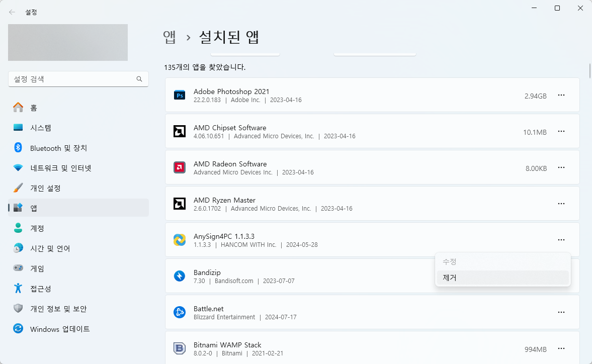Click the Bandizip app name
Viewport: 592px width, 364px height.
pyautogui.click(x=207, y=272)
